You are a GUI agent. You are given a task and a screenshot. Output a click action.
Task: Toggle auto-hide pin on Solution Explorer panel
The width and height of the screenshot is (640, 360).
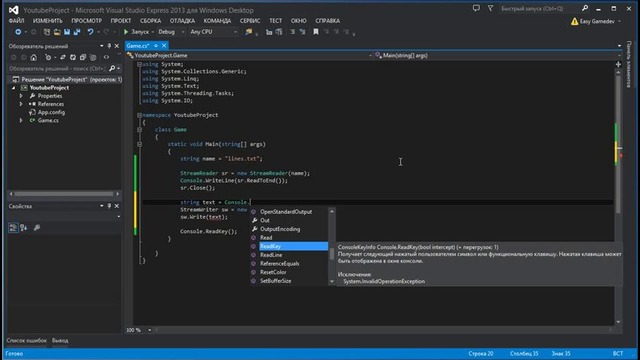click(x=109, y=46)
